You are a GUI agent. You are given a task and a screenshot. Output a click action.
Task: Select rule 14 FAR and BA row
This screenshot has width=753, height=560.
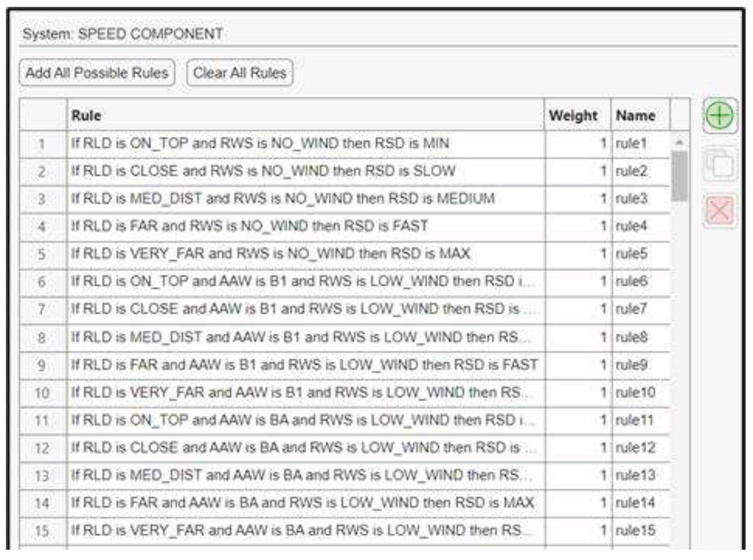(302, 503)
